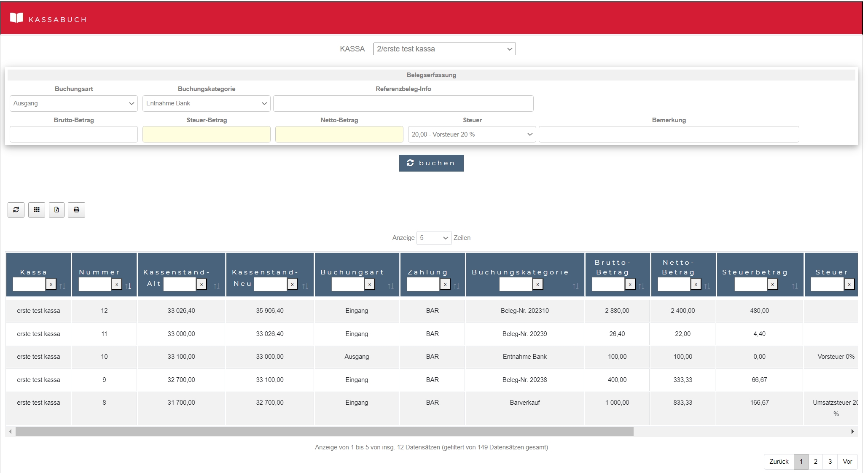The width and height of the screenshot is (868, 473).
Task: Open the KASSA selection dropdown
Action: click(x=444, y=49)
